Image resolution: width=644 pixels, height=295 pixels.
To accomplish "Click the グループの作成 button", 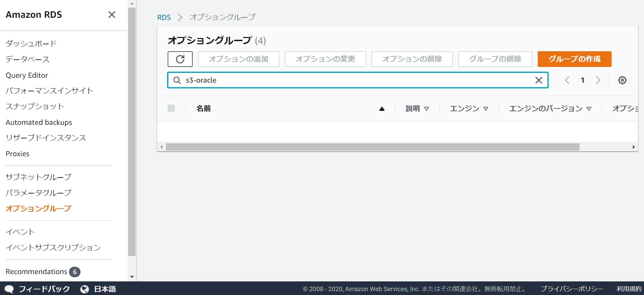I will [574, 59].
